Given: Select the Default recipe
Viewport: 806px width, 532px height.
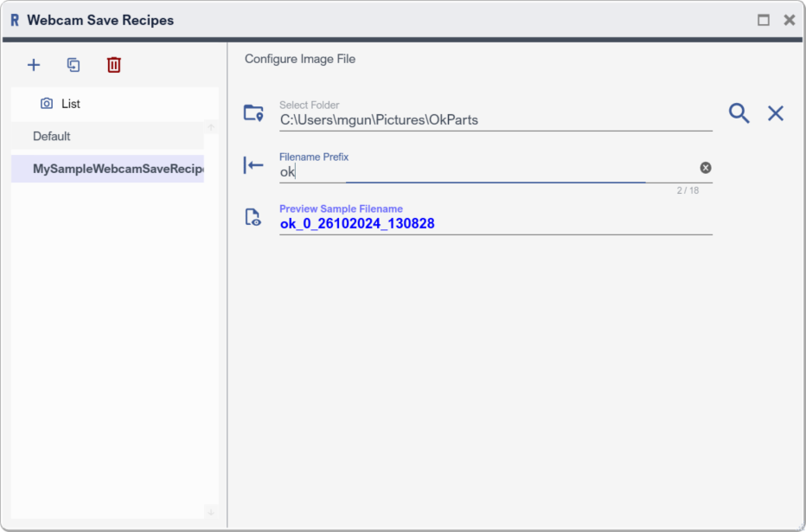Looking at the screenshot, I should pyautogui.click(x=52, y=137).
